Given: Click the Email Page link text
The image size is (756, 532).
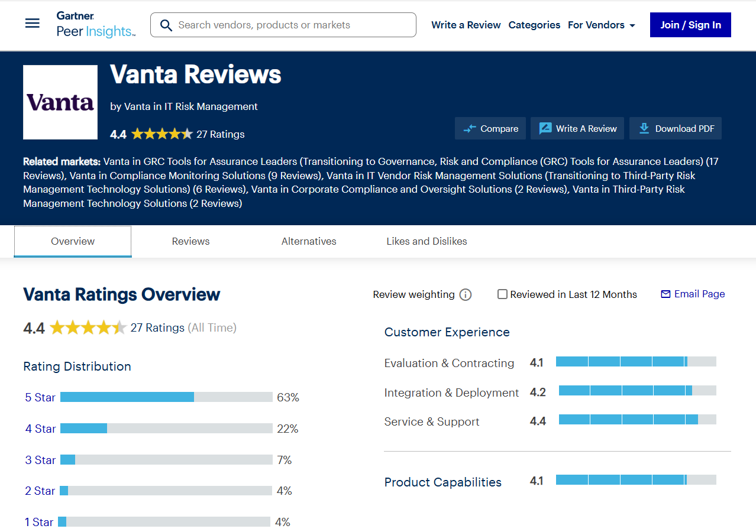Looking at the screenshot, I should (699, 294).
